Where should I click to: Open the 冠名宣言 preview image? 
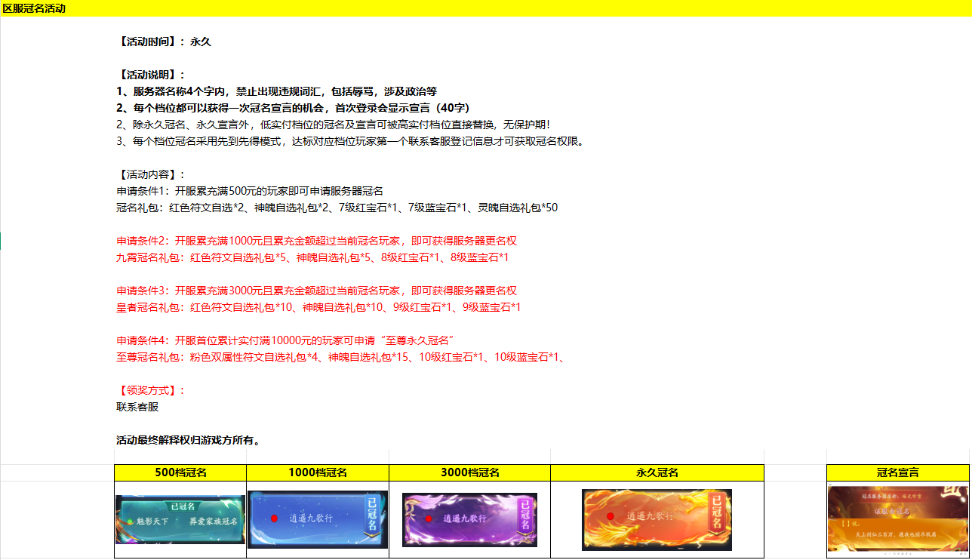click(x=898, y=519)
